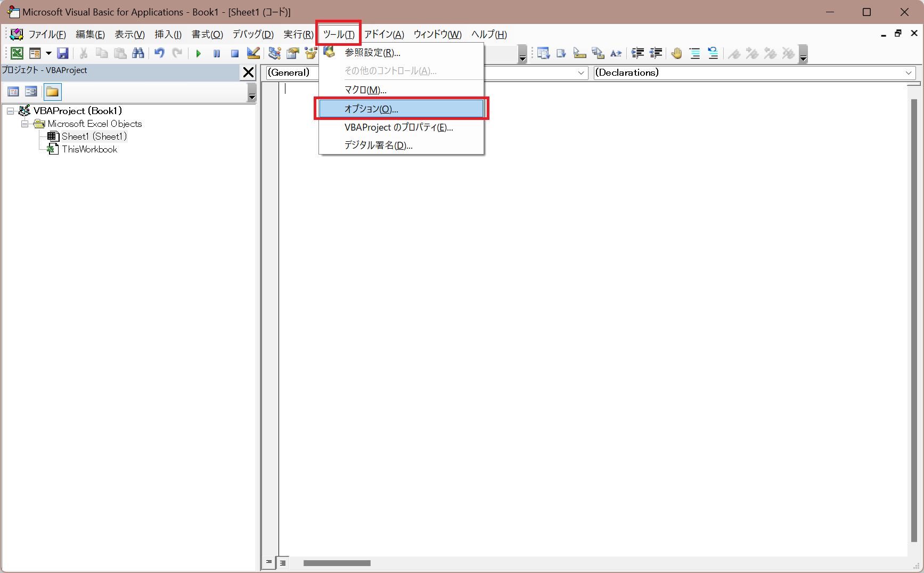Click the Design Mode icon
Image resolution: width=924 pixels, height=573 pixels.
point(253,53)
